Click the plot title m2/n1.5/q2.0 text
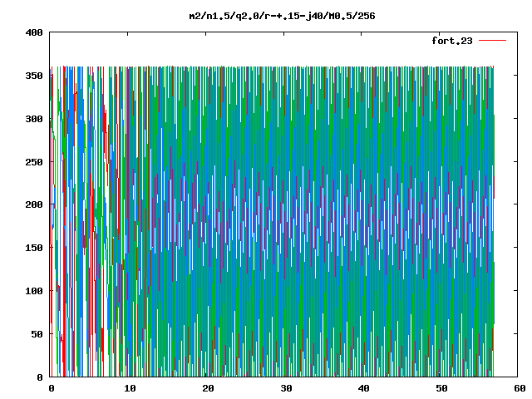This screenshot has height=399, width=532. coord(282,16)
